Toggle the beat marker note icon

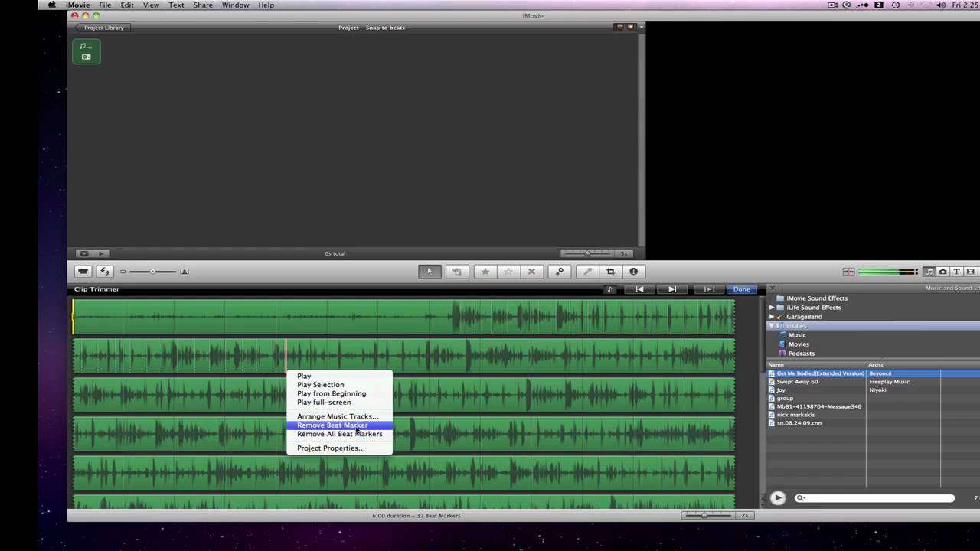coord(609,289)
